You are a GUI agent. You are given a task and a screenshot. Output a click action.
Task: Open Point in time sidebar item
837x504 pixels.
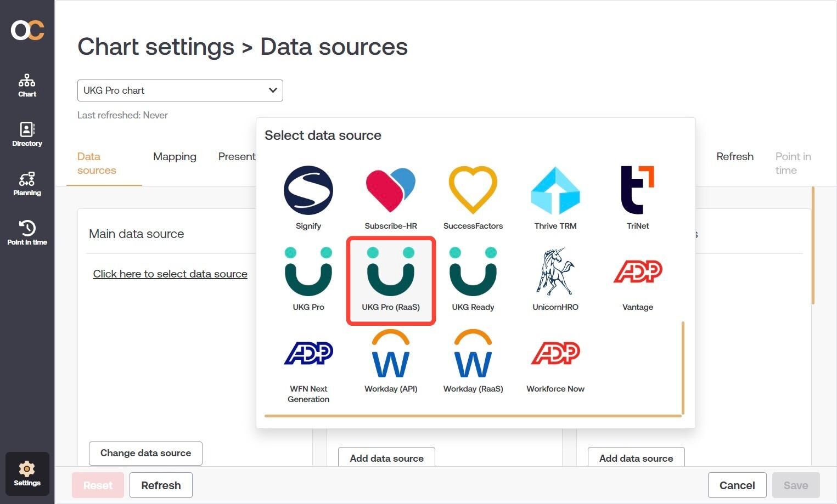27,233
